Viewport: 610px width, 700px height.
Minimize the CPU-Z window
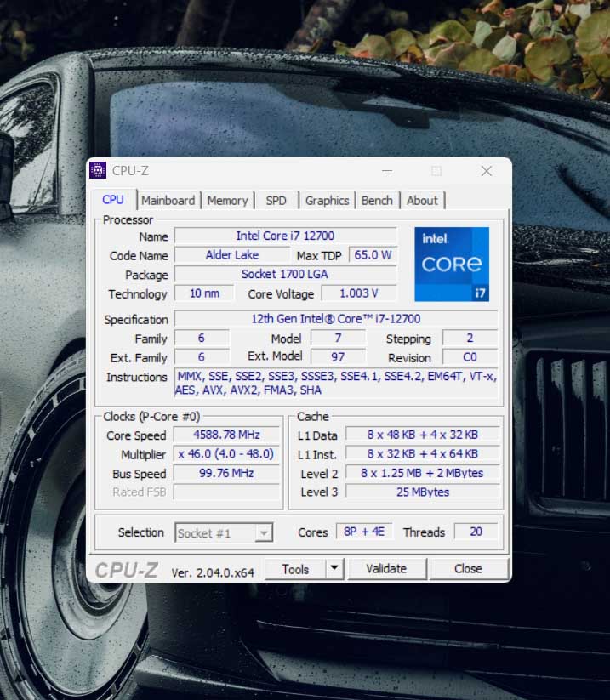coord(387,171)
